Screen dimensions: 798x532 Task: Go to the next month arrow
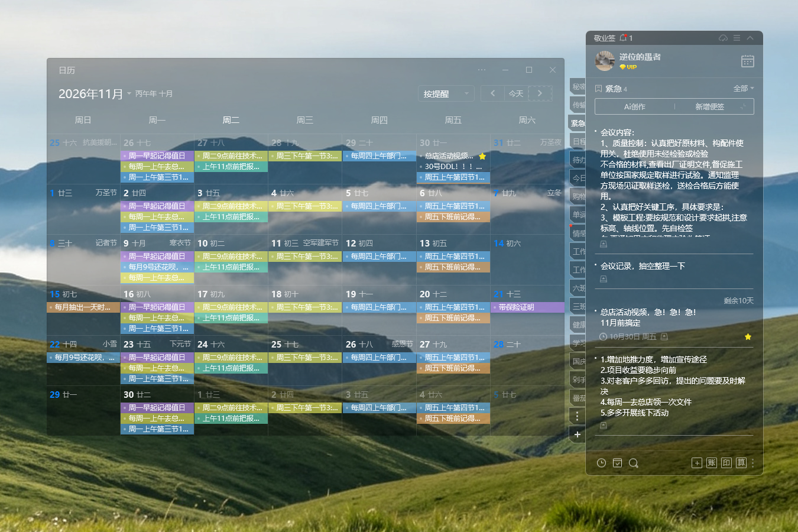click(x=540, y=93)
